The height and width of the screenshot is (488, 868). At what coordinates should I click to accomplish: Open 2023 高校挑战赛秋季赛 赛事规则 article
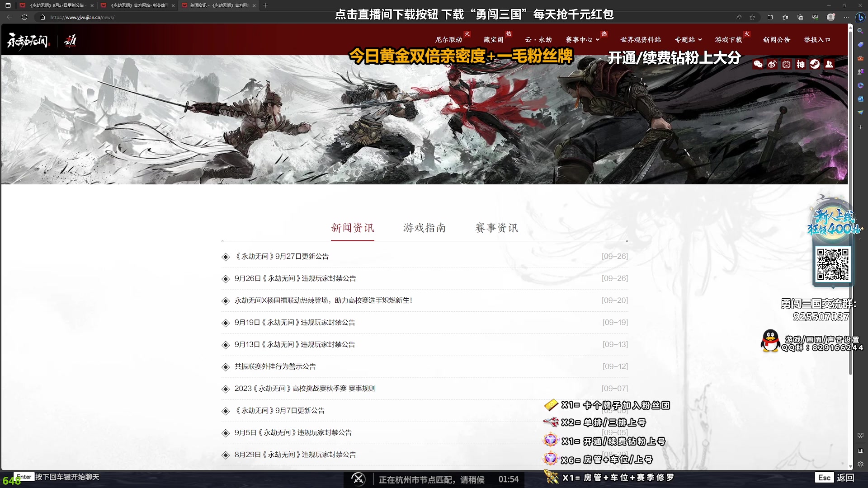(x=305, y=389)
